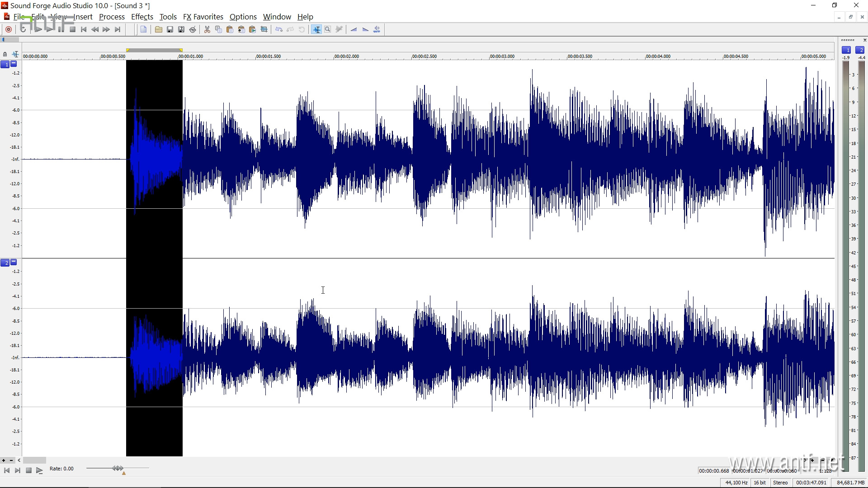Toggle channel 2 meter button

tap(860, 50)
